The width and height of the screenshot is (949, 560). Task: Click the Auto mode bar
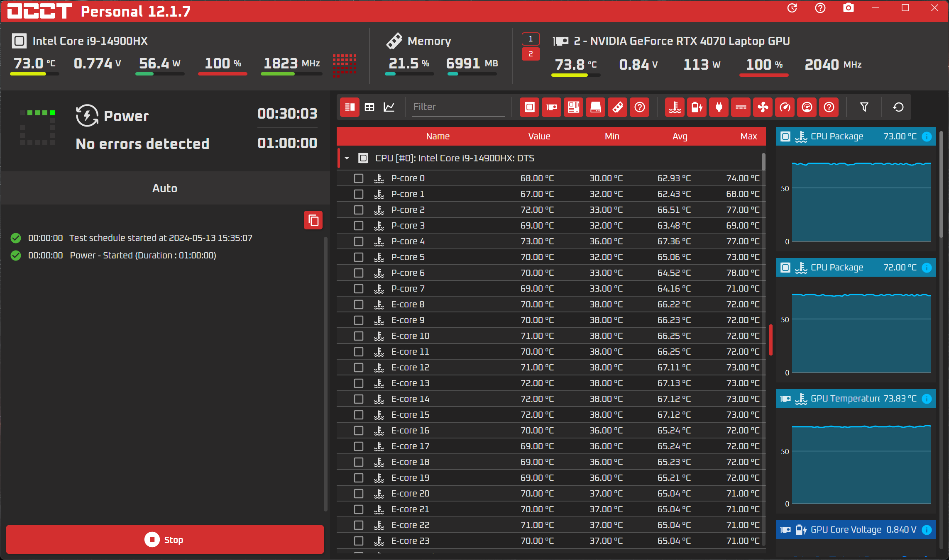pyautogui.click(x=165, y=188)
